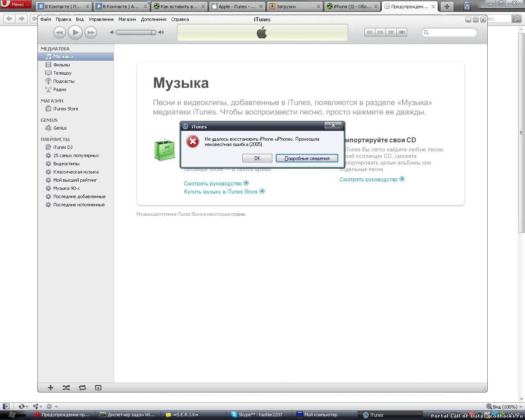Open Skype hastler2207 from the taskbar
Image resolution: width=525 pixels, height=420 pixels.
click(259, 415)
